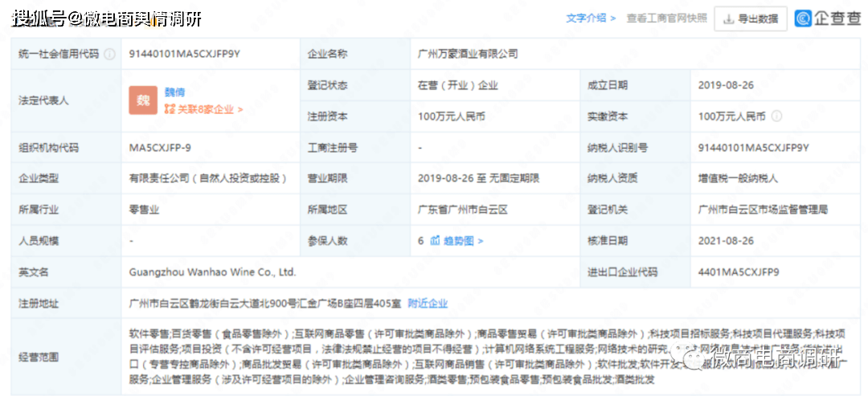The height and width of the screenshot is (396, 868).
Task: Click the 附近企业 link
Action: point(428,303)
